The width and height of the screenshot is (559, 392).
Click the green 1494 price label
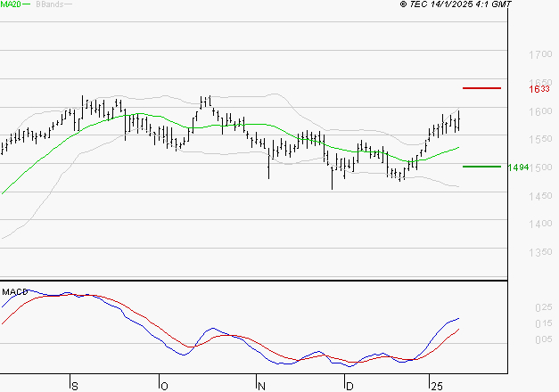(x=518, y=167)
